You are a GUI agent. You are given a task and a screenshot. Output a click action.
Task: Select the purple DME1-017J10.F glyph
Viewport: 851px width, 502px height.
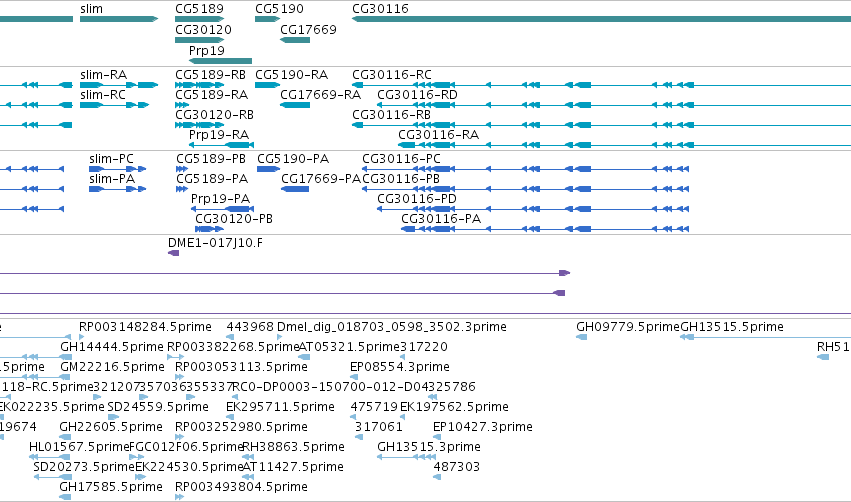tap(174, 253)
